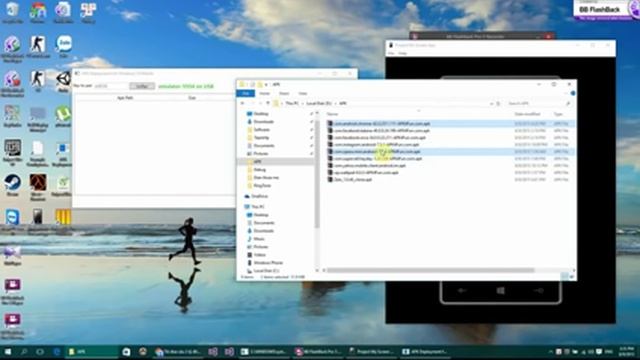The image size is (640, 360).
Task: Open the Zalo desktop shortcut
Action: pos(64,46)
